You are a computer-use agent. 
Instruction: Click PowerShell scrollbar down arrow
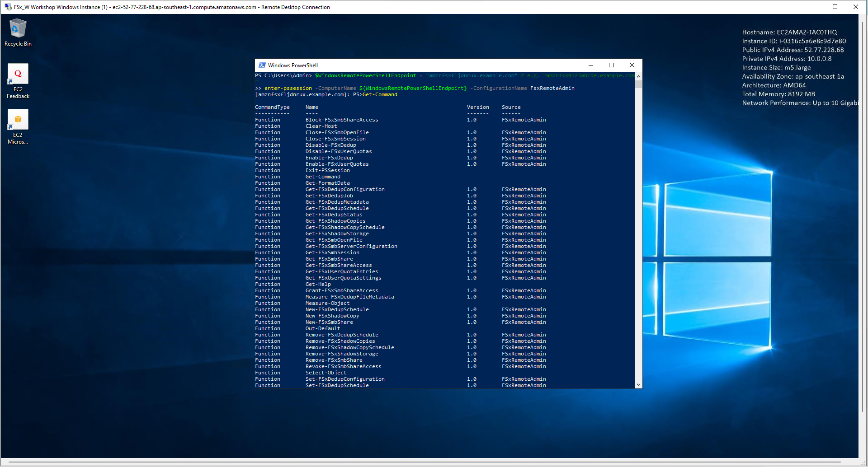(x=638, y=385)
